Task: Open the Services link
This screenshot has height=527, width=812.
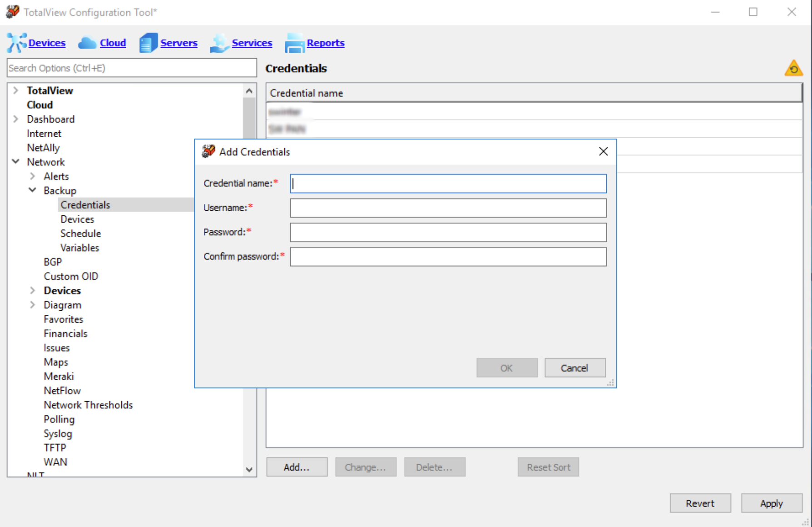Action: (252, 43)
